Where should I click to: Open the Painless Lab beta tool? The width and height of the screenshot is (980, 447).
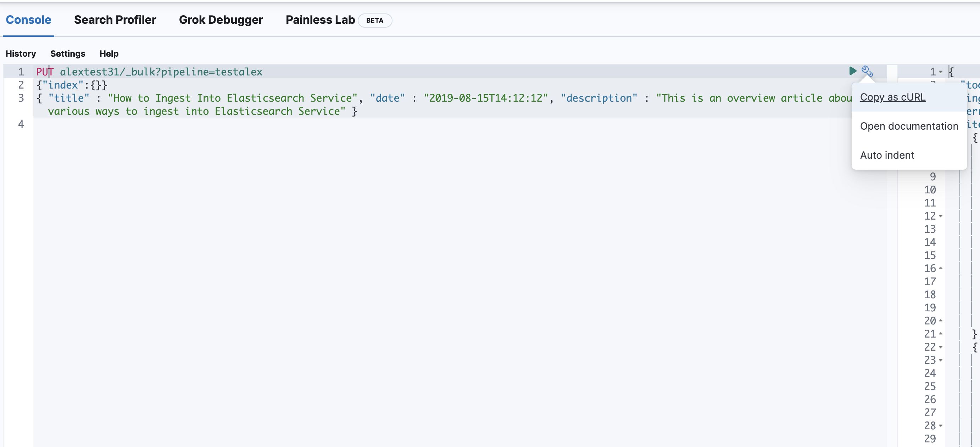pyautogui.click(x=320, y=20)
